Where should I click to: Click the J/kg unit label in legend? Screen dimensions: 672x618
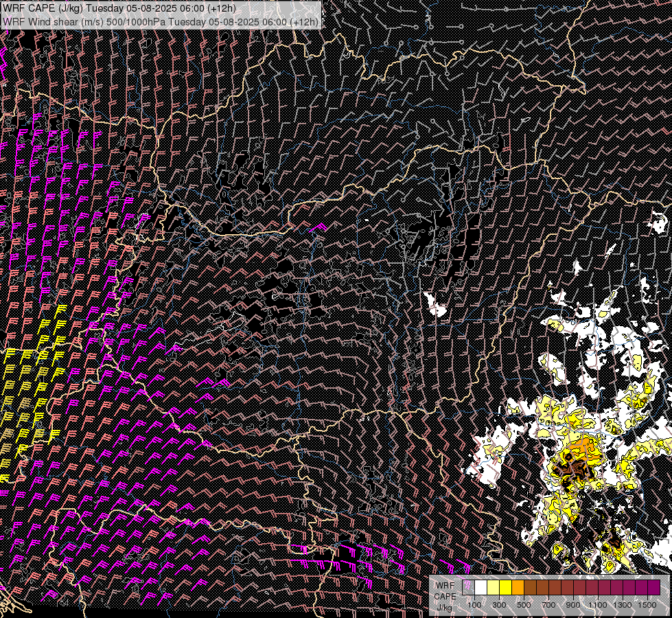click(444, 607)
